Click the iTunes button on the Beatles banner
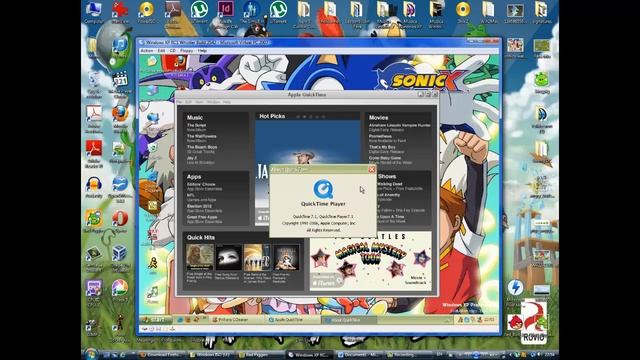Viewport: 640px width, 360px height. click(327, 281)
